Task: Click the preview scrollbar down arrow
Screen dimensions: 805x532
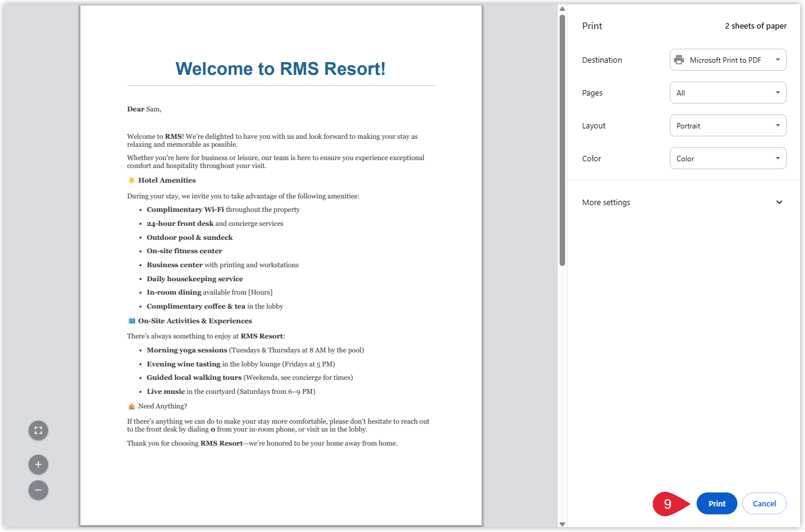Action: click(562, 523)
